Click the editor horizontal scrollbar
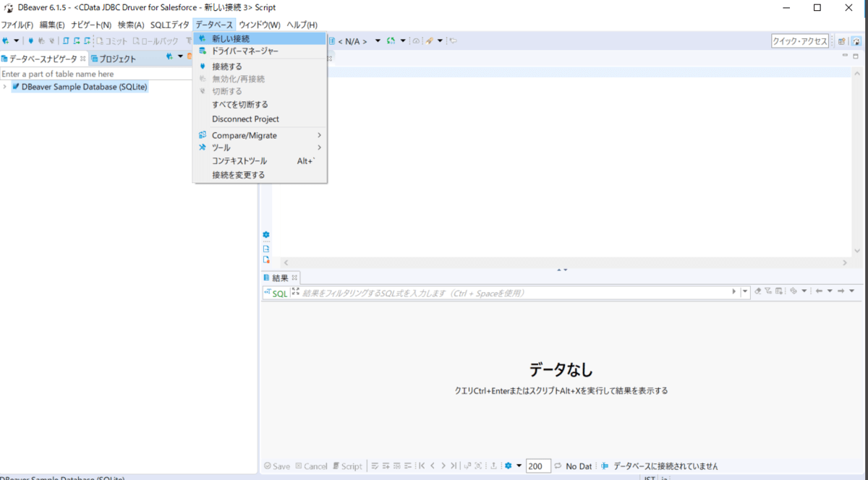The width and height of the screenshot is (868, 480). pyautogui.click(x=565, y=263)
